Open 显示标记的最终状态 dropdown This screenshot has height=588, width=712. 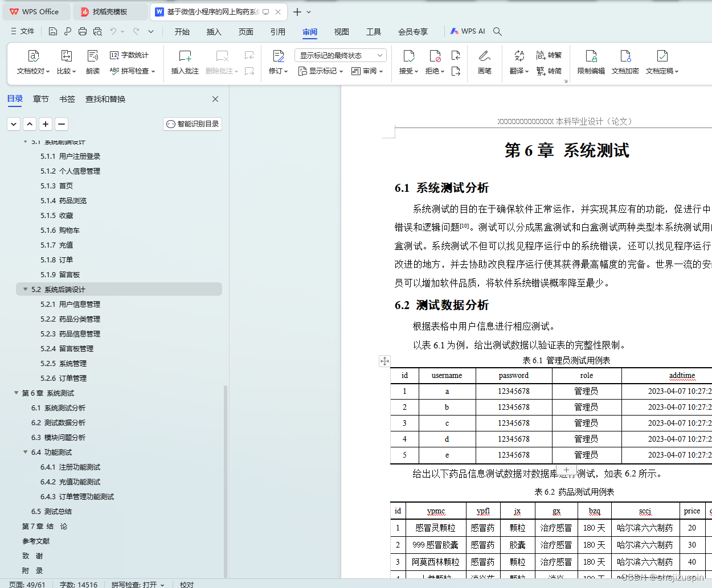tap(341, 55)
